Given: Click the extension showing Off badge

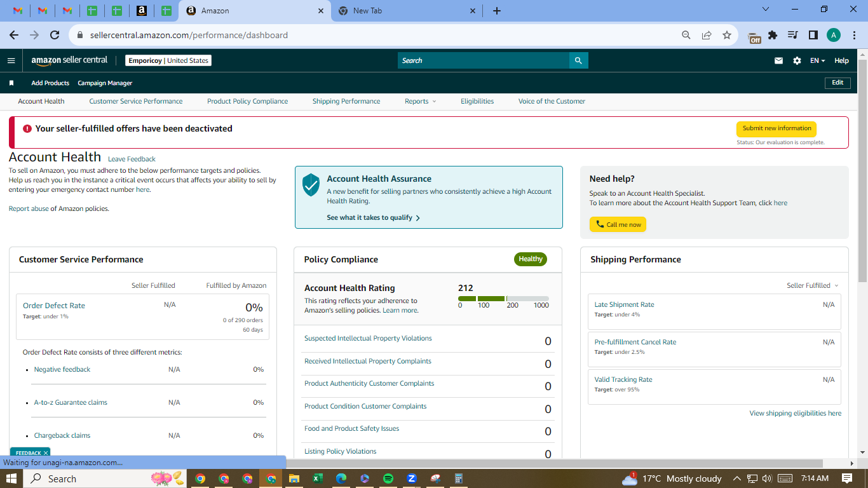Looking at the screenshot, I should tap(754, 37).
